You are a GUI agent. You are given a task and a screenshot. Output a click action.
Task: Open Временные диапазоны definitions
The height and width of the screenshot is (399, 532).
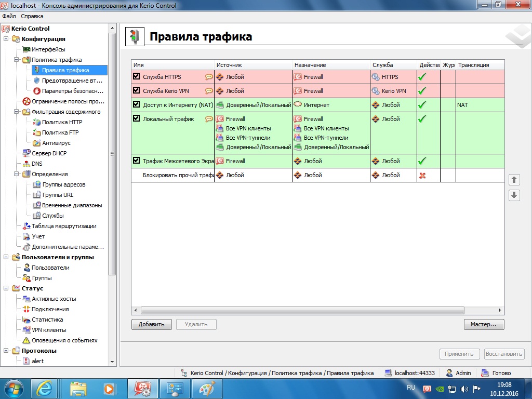67,205
